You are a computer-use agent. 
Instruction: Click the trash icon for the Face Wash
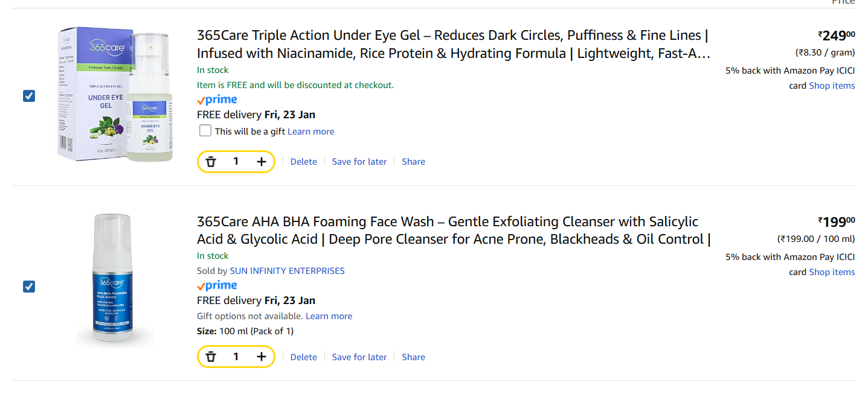211,357
